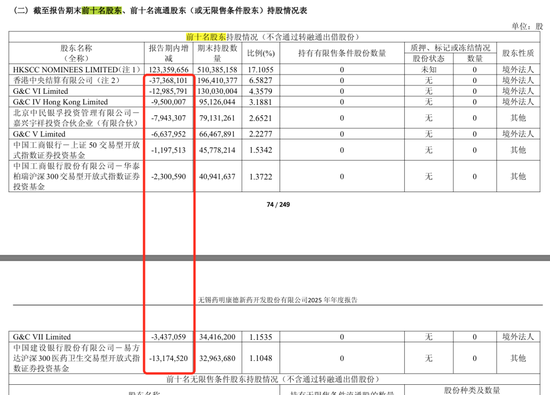Select the ratio 17.1055

[261, 69]
